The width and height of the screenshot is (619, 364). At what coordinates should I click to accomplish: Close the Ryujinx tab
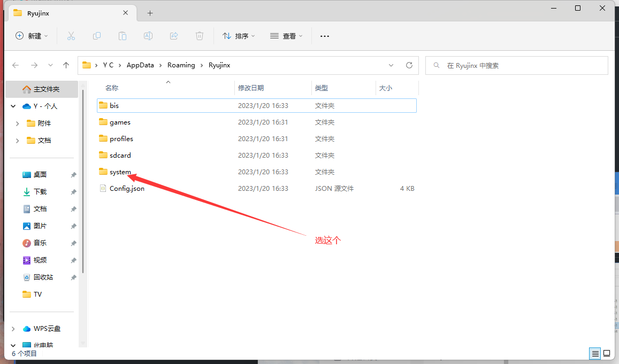click(x=126, y=13)
